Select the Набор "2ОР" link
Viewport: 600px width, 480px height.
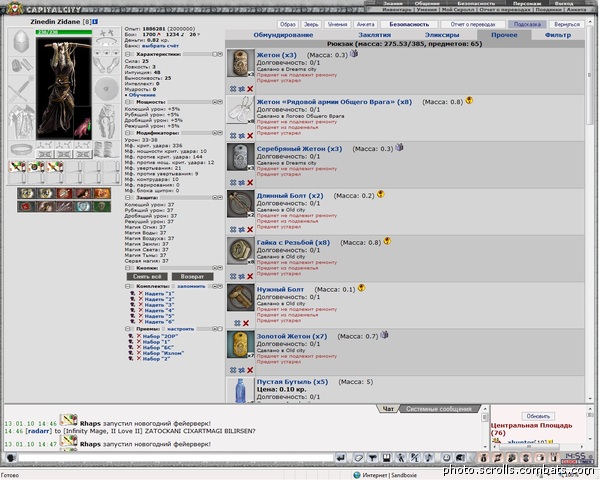click(x=160, y=336)
